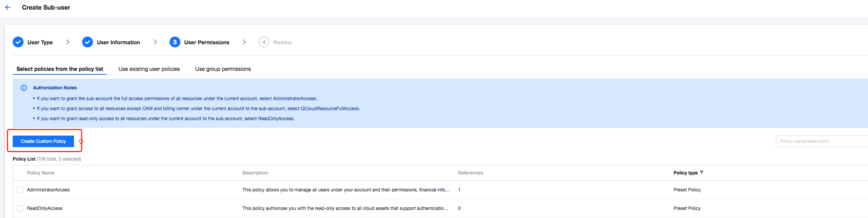The width and height of the screenshot is (868, 218).
Task: Click chevron after User Type step
Action: (68, 42)
